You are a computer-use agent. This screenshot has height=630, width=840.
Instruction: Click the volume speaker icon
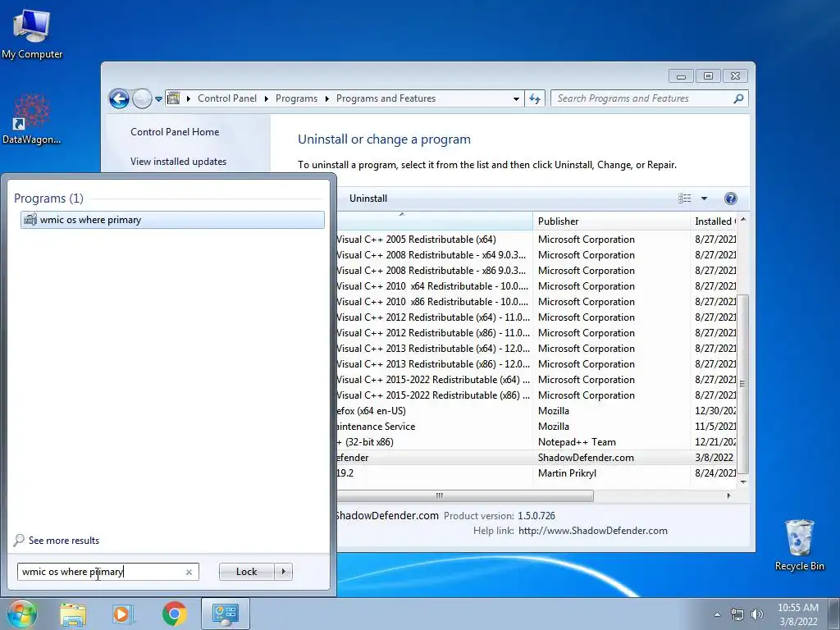[x=756, y=614]
